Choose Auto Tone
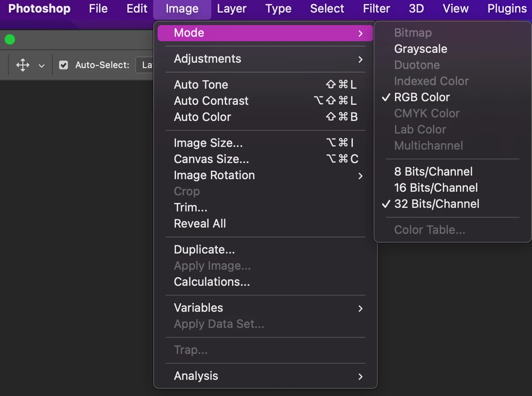Viewport: 532px width, 396px height. [265, 85]
